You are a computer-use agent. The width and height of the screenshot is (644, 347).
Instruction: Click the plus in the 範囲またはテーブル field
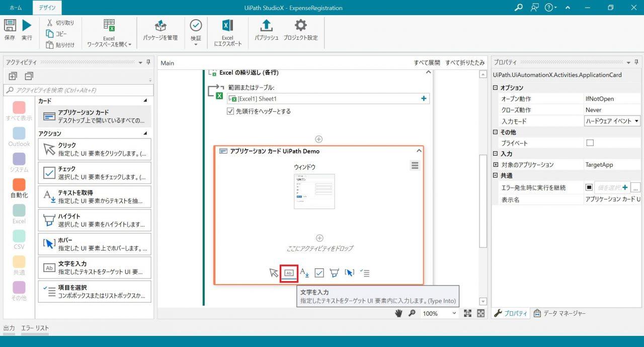424,99
